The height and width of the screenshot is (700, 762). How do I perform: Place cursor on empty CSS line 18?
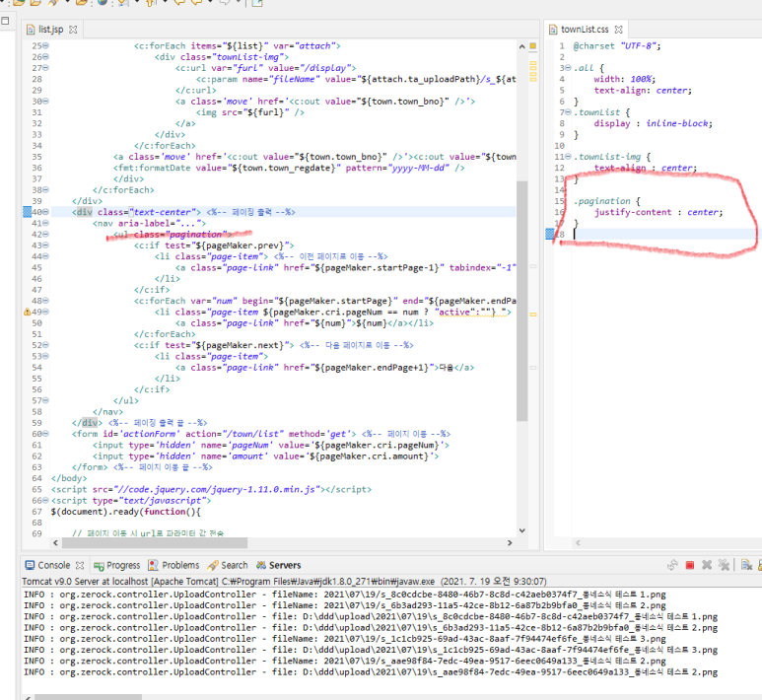tap(665, 235)
